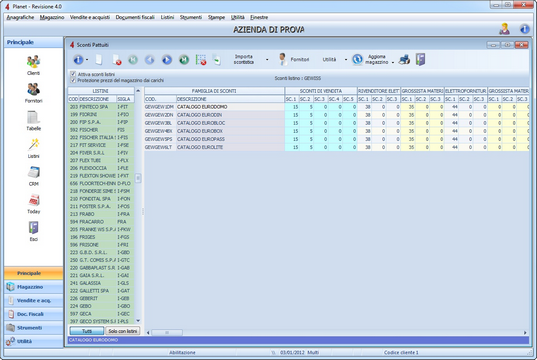Image resolution: width=537 pixels, height=360 pixels.
Task: Open the Clienti icon in sidebar
Action: click(x=33, y=62)
